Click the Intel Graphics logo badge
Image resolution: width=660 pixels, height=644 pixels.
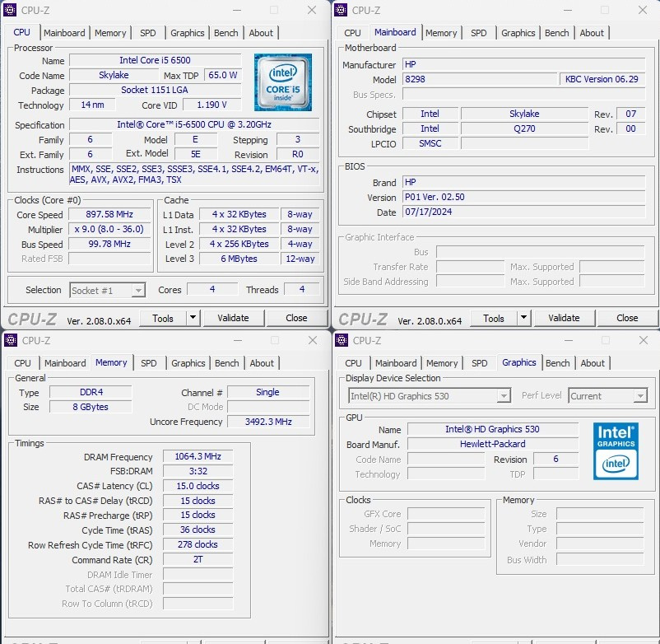point(616,451)
